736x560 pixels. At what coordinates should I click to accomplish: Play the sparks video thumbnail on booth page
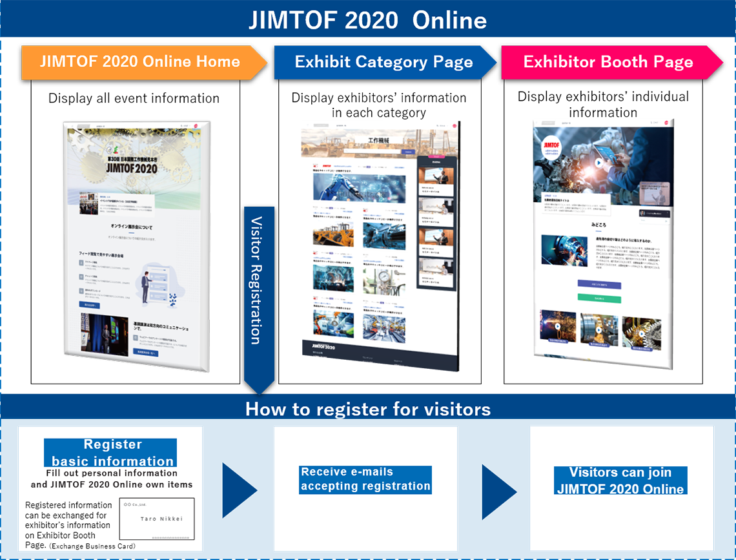[558, 326]
